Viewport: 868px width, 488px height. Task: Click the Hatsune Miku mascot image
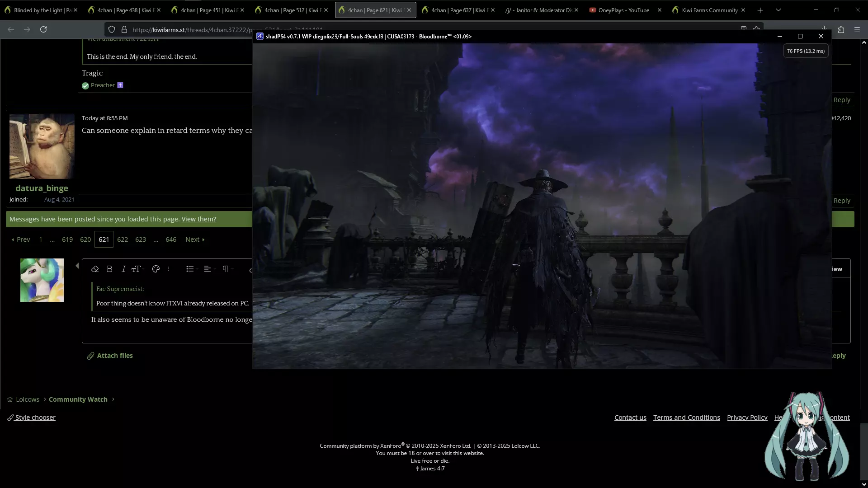pos(807,436)
